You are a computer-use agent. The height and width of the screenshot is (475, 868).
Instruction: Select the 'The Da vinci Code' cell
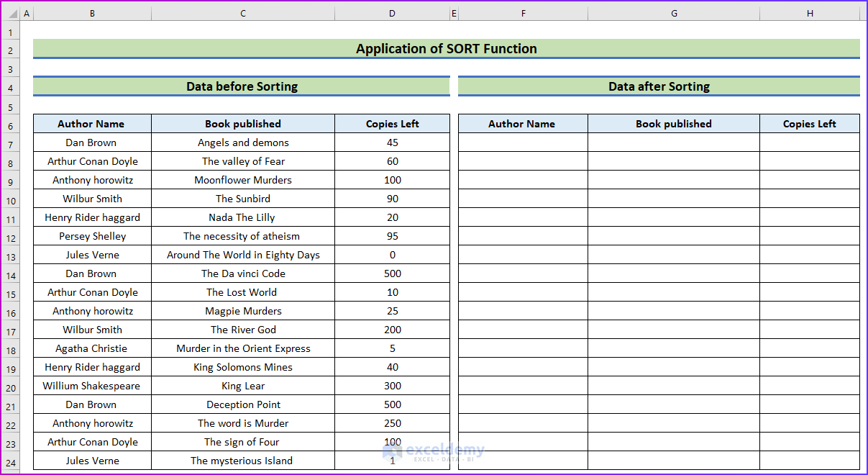coord(243,273)
